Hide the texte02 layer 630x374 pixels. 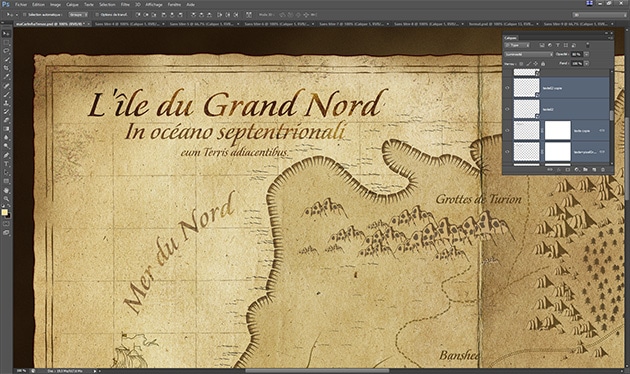point(507,109)
